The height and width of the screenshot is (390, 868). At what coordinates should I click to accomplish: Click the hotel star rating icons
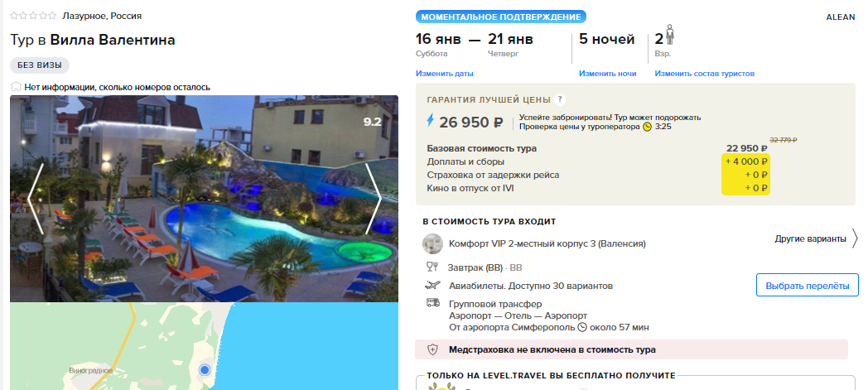tap(33, 16)
